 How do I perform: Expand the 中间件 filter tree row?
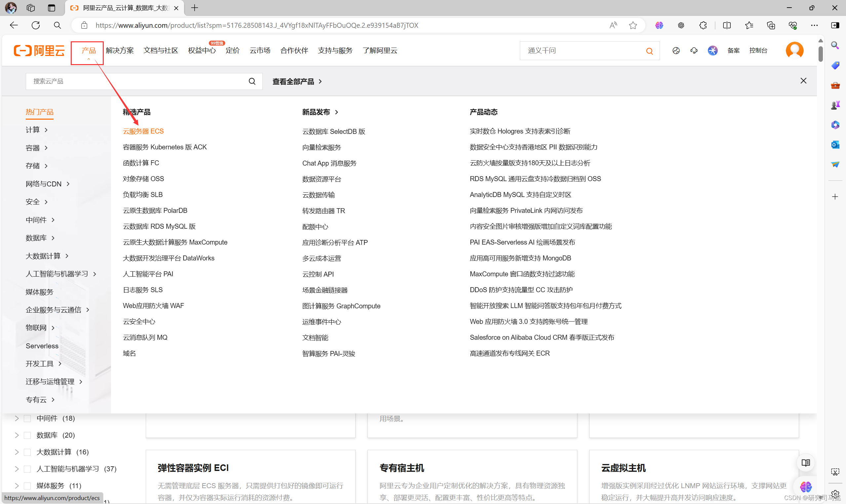point(17,418)
